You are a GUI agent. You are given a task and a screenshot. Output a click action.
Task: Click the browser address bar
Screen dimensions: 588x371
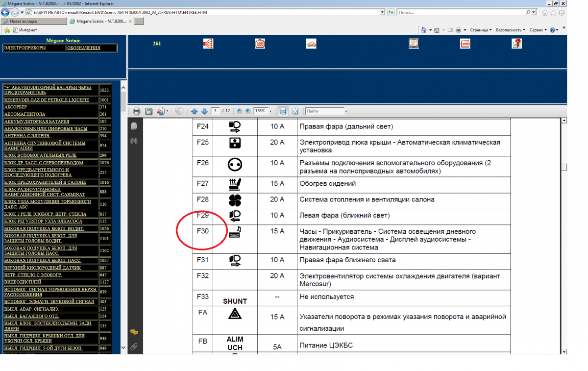point(206,12)
